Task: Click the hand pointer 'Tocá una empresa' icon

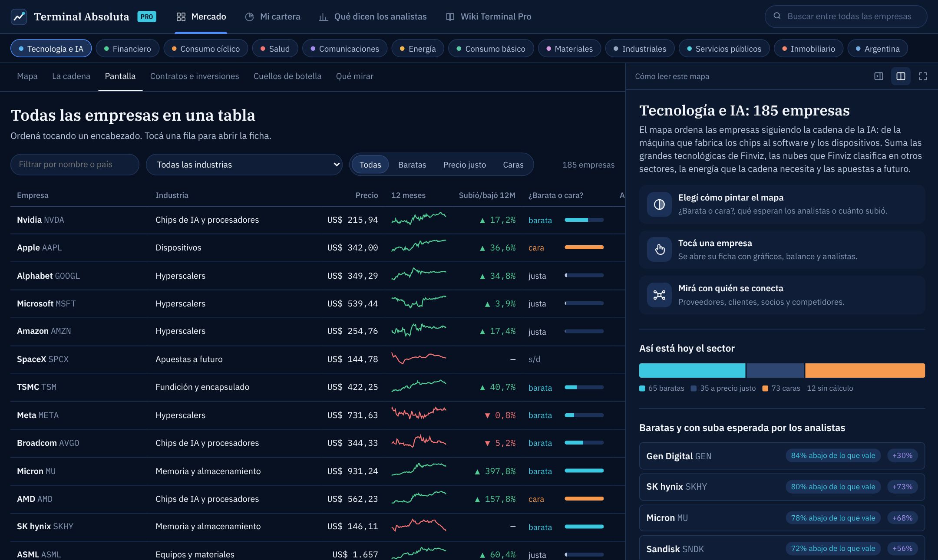Action: pyautogui.click(x=659, y=250)
